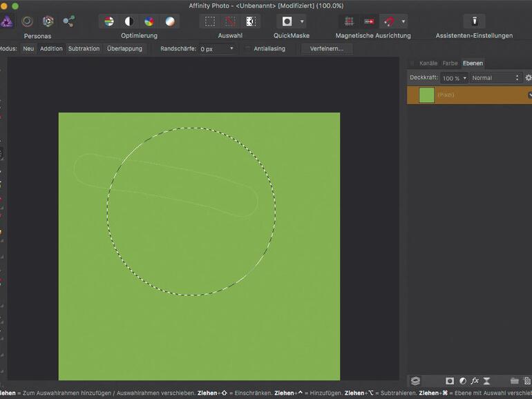Enable the Antialiasing checkbox

pyautogui.click(x=248, y=49)
